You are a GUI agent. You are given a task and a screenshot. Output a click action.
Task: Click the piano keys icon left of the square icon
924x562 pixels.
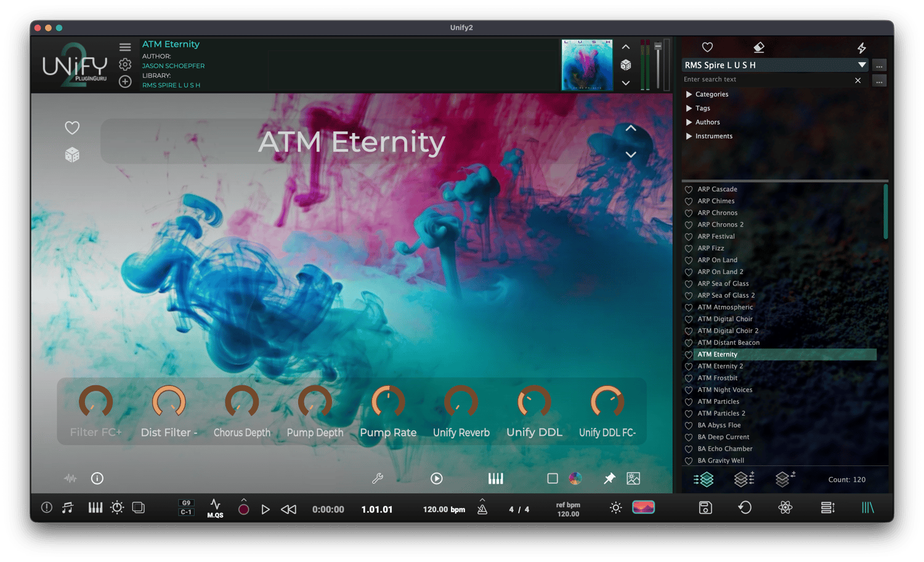(496, 478)
